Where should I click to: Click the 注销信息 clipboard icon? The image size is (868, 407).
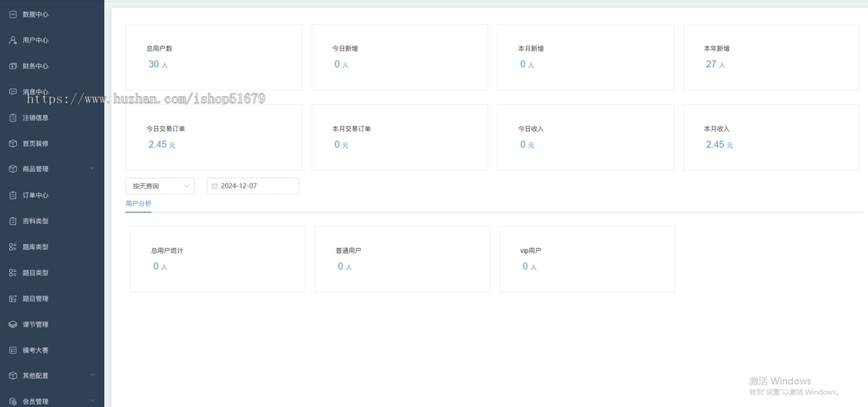tap(12, 117)
